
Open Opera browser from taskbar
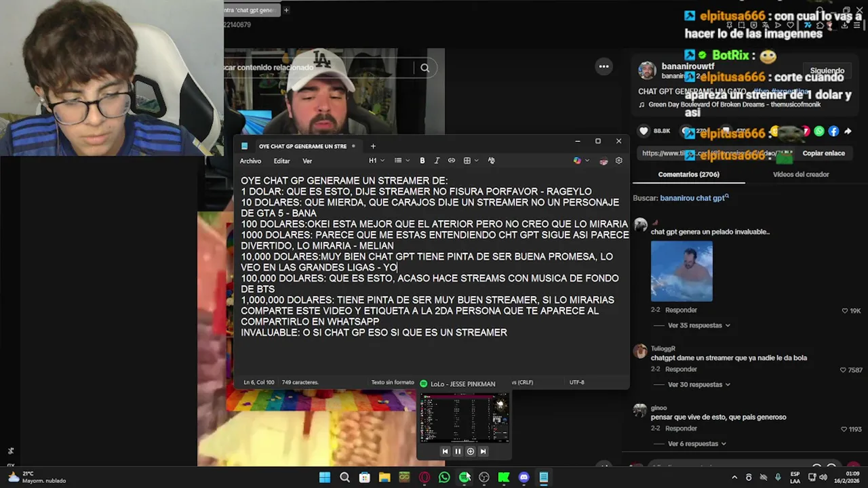(425, 477)
